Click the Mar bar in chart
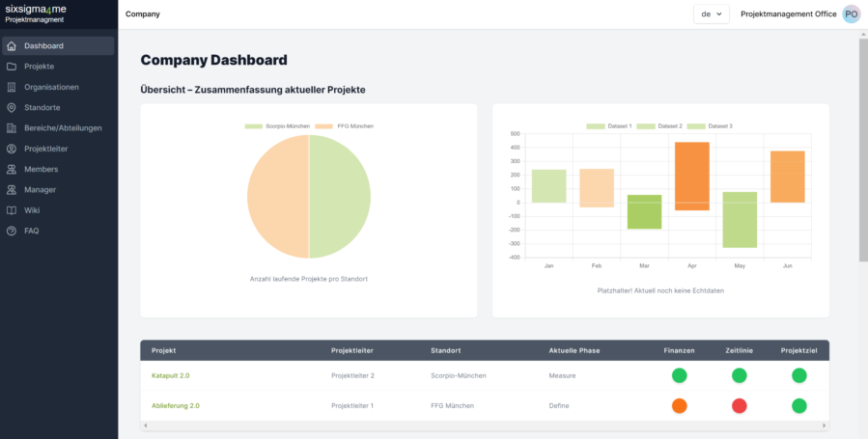The height and width of the screenshot is (439, 868). [644, 211]
